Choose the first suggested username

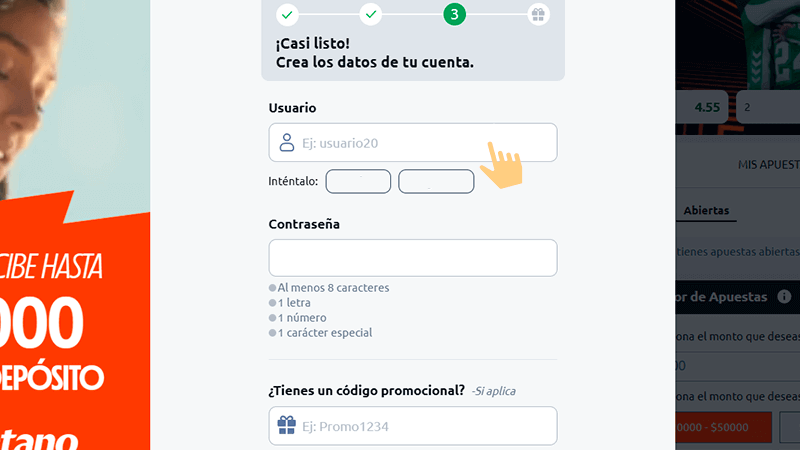click(x=358, y=181)
